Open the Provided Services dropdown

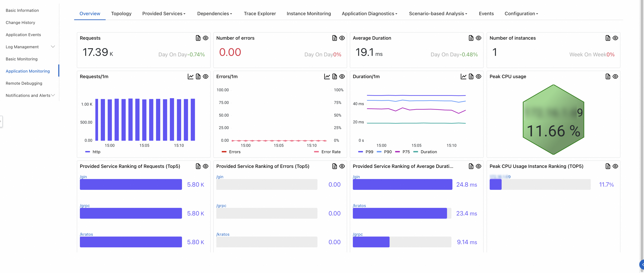tap(164, 13)
